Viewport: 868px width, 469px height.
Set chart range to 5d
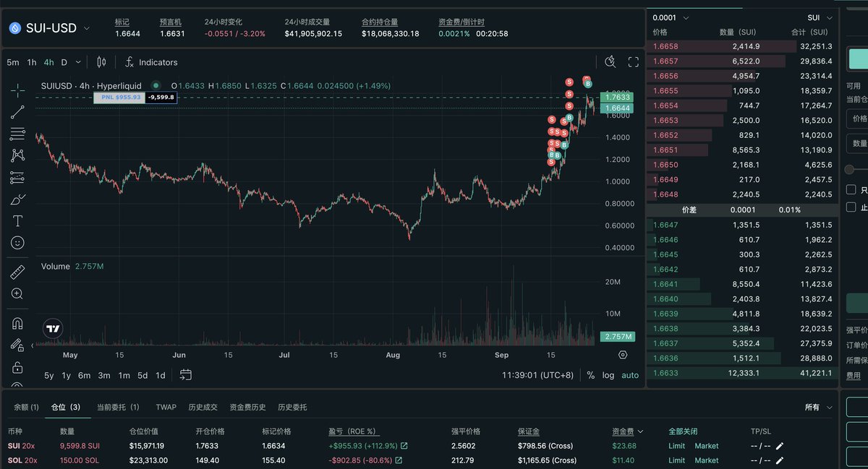pyautogui.click(x=142, y=375)
